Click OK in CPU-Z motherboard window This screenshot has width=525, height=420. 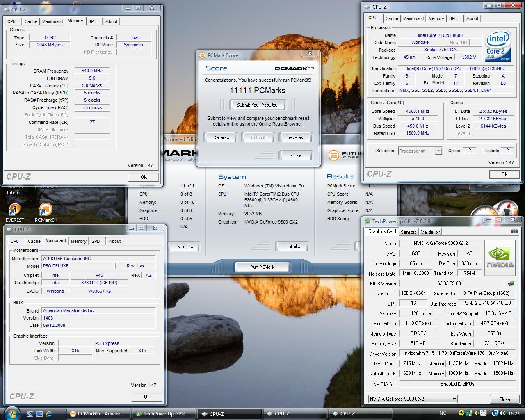pos(147,397)
